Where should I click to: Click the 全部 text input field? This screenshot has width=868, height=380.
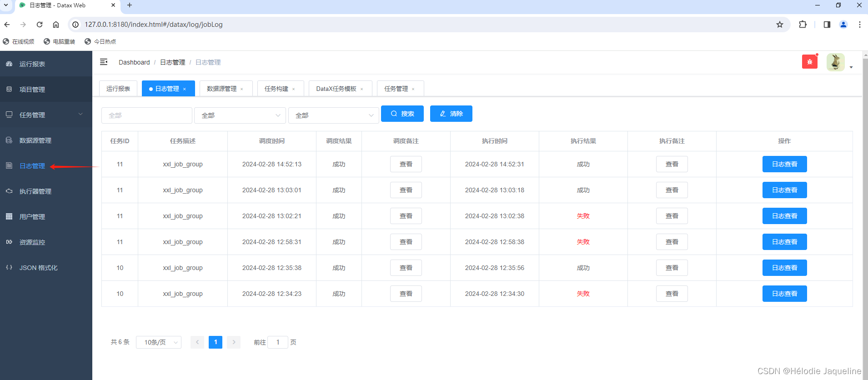pos(146,115)
